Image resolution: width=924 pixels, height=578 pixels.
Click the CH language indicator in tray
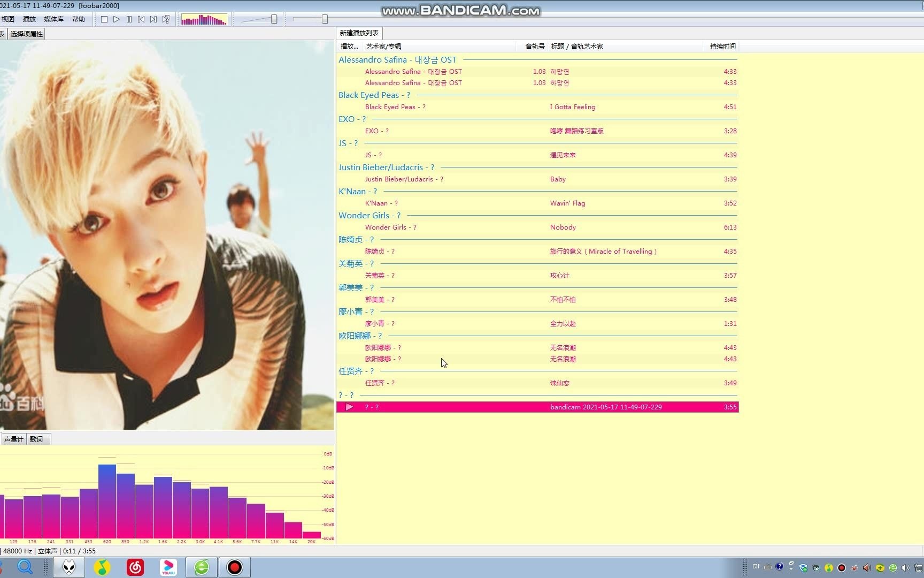tap(756, 567)
